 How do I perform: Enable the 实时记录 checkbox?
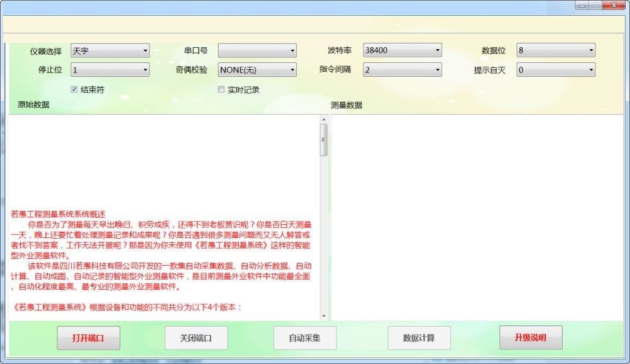221,89
